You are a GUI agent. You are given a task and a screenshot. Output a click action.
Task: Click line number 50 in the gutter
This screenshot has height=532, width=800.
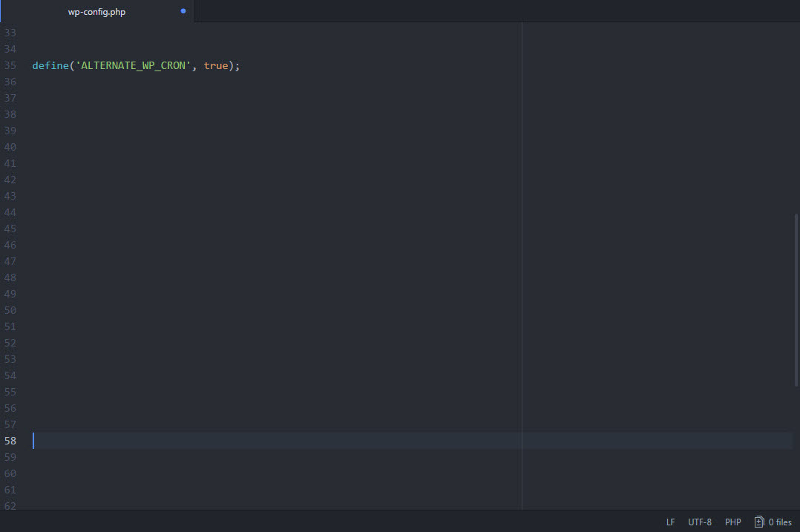coord(10,310)
